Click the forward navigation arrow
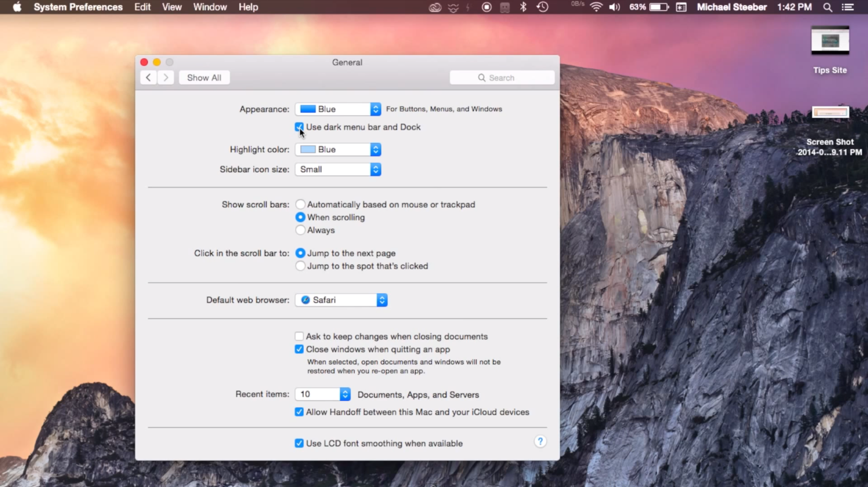Screen dimensions: 868x487 [x=166, y=78]
